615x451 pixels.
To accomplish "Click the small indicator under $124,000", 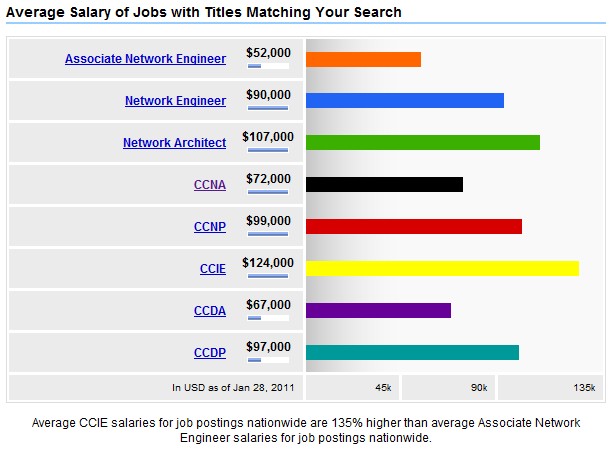I will (268, 276).
